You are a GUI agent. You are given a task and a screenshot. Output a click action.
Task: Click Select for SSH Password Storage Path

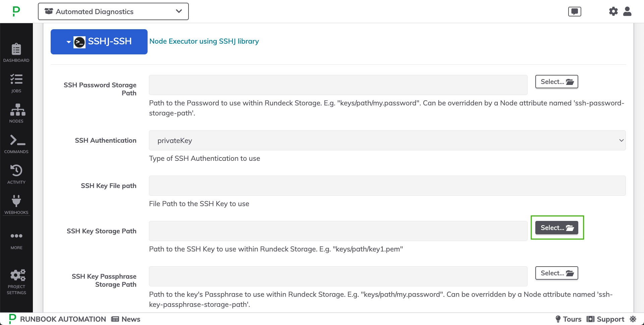tap(556, 82)
